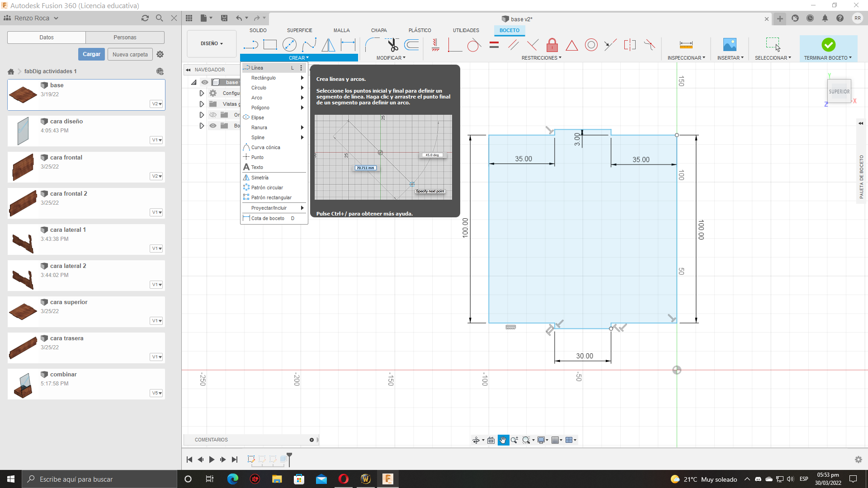This screenshot has width=868, height=488.
Task: Switch to the SOLIDO tab
Action: [258, 30]
